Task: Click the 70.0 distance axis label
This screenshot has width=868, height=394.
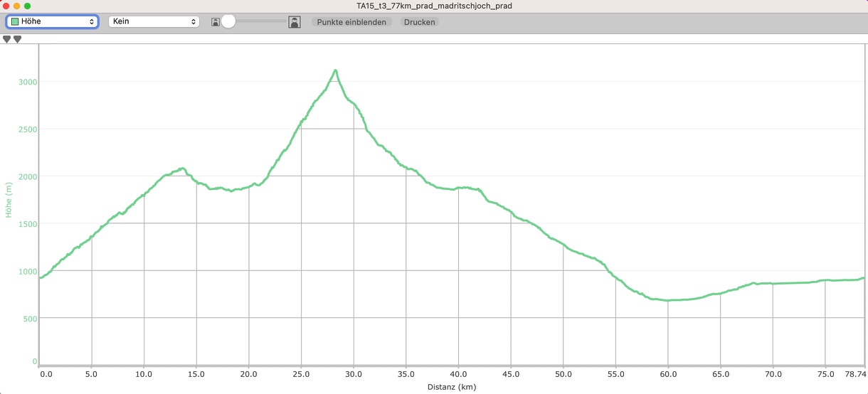Action: coord(773,373)
